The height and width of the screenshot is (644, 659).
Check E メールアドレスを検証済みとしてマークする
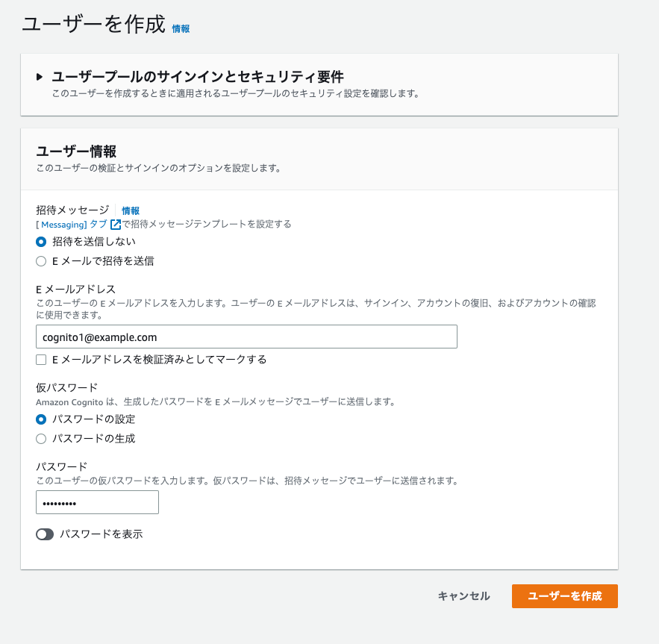[43, 360]
